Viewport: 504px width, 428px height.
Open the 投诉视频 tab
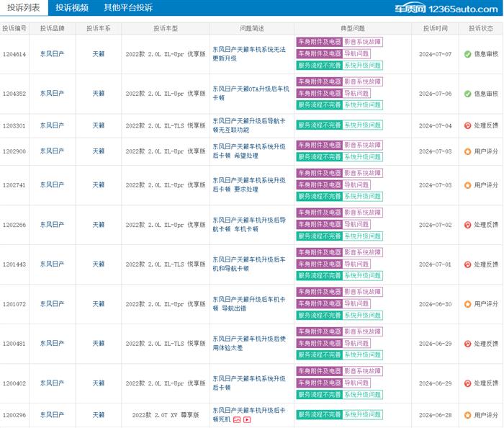click(72, 7)
